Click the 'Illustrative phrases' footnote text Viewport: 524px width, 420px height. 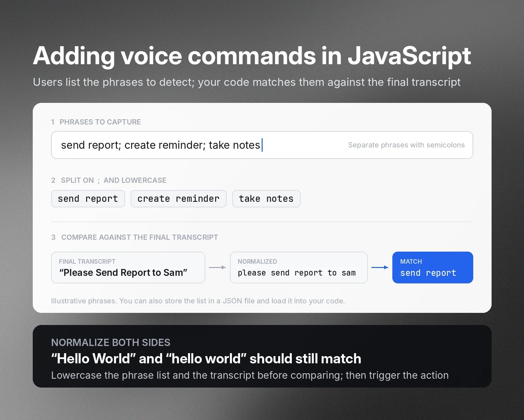[198, 301]
